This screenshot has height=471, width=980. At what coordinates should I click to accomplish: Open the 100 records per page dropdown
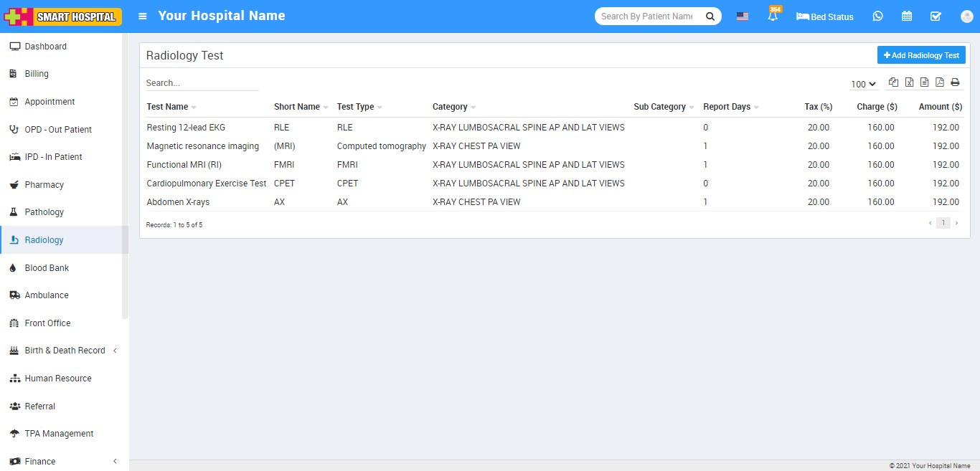[x=863, y=85]
